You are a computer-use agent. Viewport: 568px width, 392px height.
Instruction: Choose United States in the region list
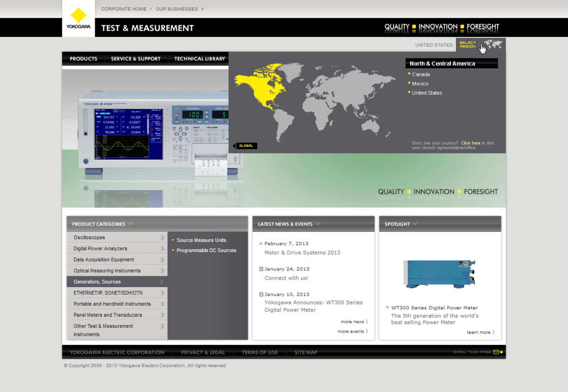(427, 93)
